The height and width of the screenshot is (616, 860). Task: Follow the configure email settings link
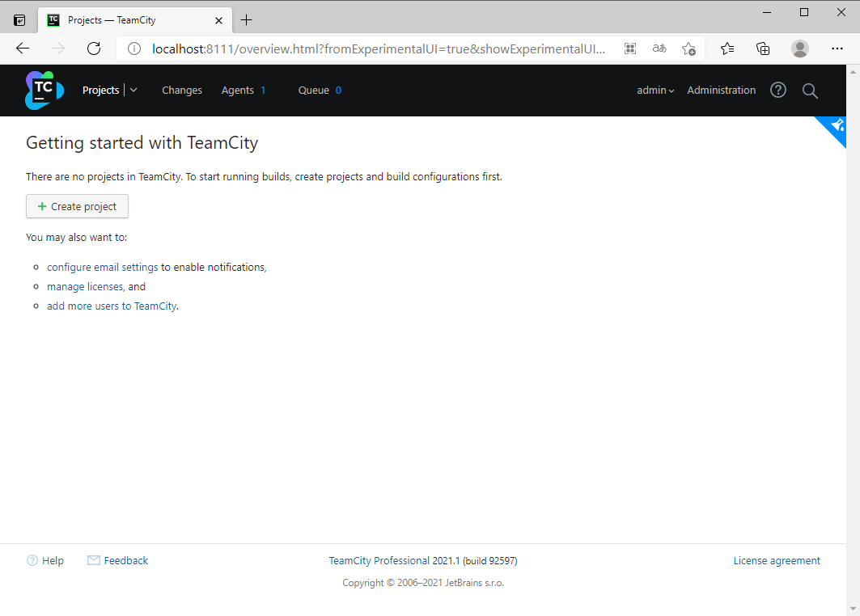[103, 267]
